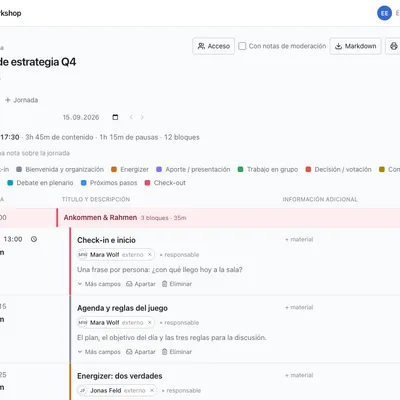
Task: Click the print icon button
Action: click(393, 46)
